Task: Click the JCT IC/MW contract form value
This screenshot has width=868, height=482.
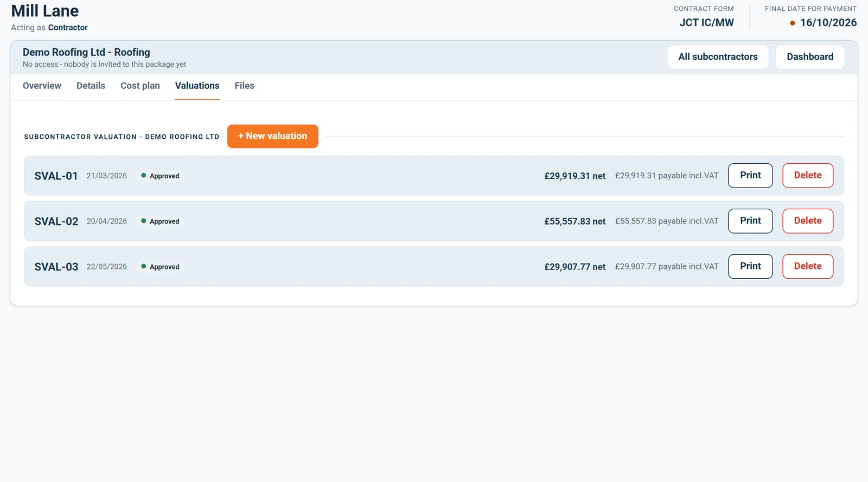Action: [706, 23]
